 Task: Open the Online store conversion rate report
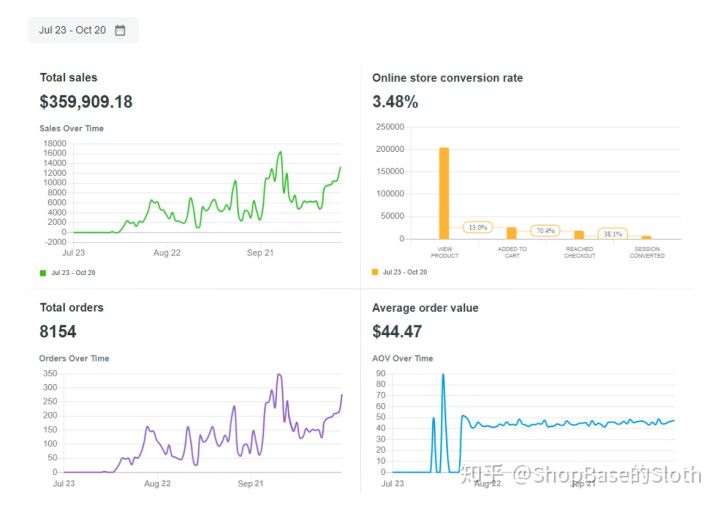447,78
